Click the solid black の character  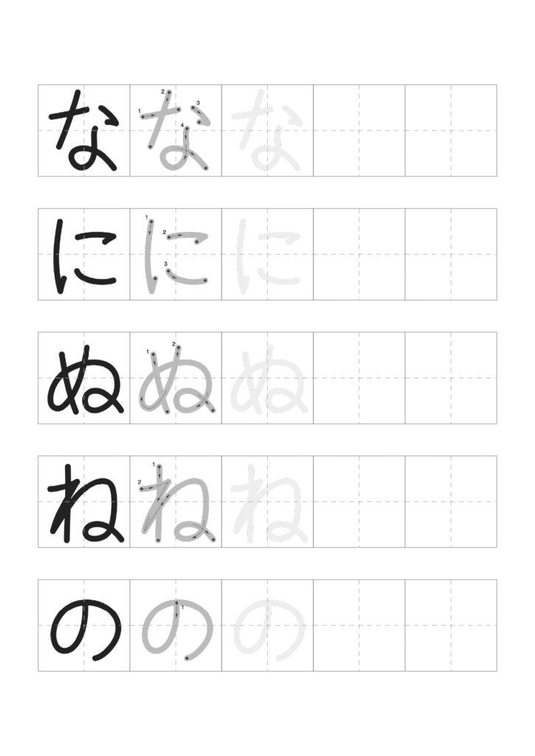86,629
